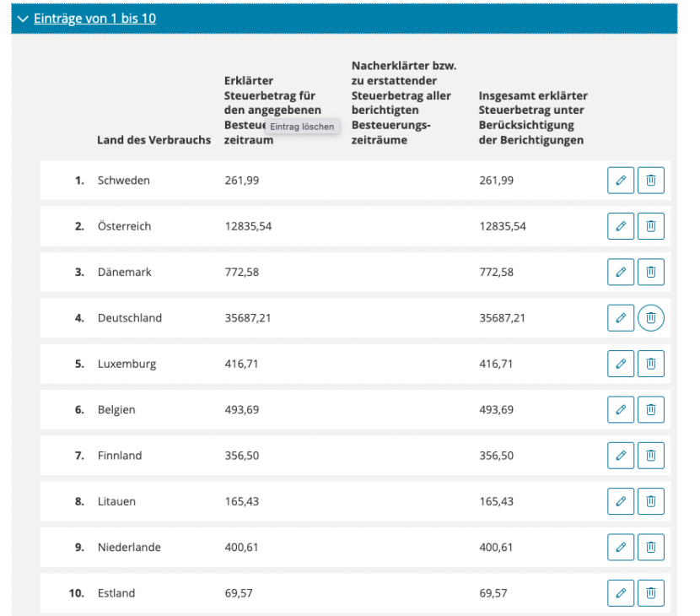Click Niederlande's total tax amount 400,61
Image resolution: width=700 pixels, height=616 pixels.
(x=496, y=547)
